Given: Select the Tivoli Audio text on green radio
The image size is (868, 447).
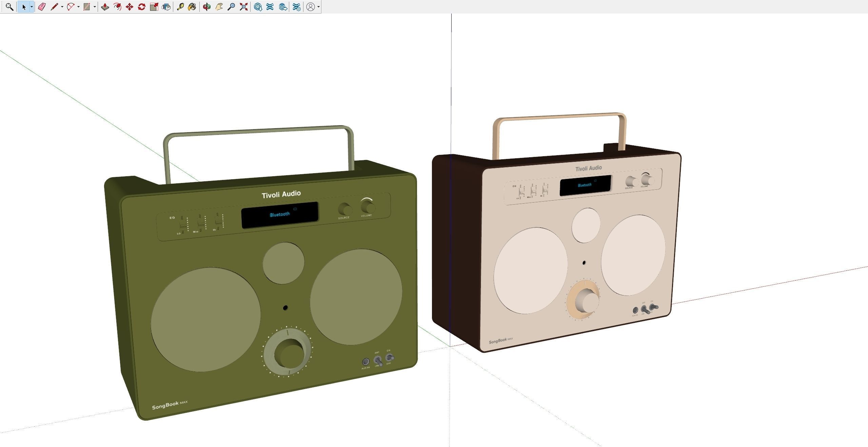Looking at the screenshot, I should tap(281, 194).
